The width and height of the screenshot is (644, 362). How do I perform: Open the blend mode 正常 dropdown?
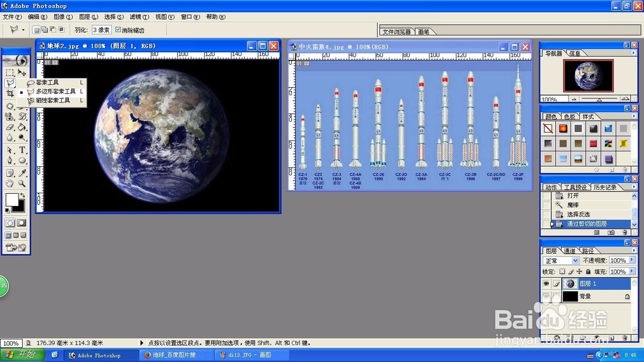[561, 260]
